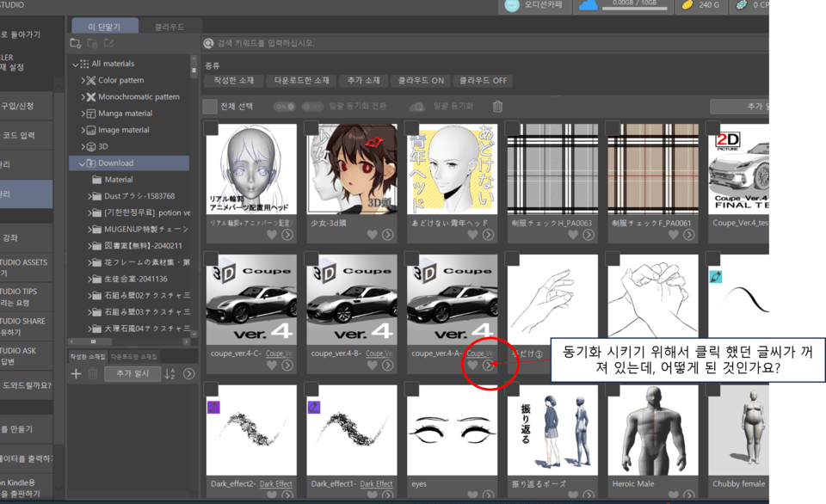Favorite 制服チェックF_PA0061 with its heart
The image size is (826, 504).
[673, 234]
